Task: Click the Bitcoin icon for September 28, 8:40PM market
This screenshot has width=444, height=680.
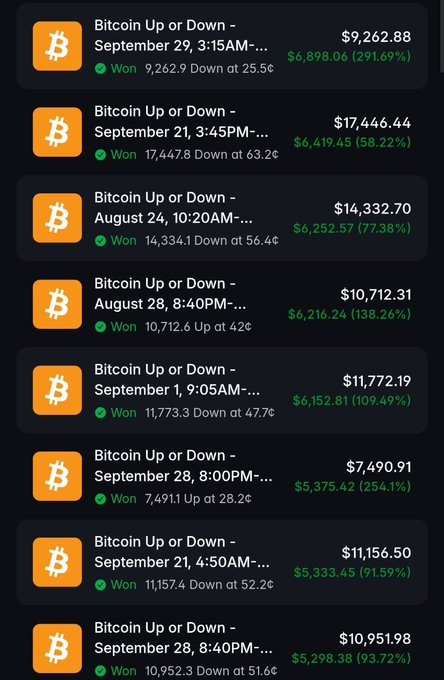Action: 57,648
